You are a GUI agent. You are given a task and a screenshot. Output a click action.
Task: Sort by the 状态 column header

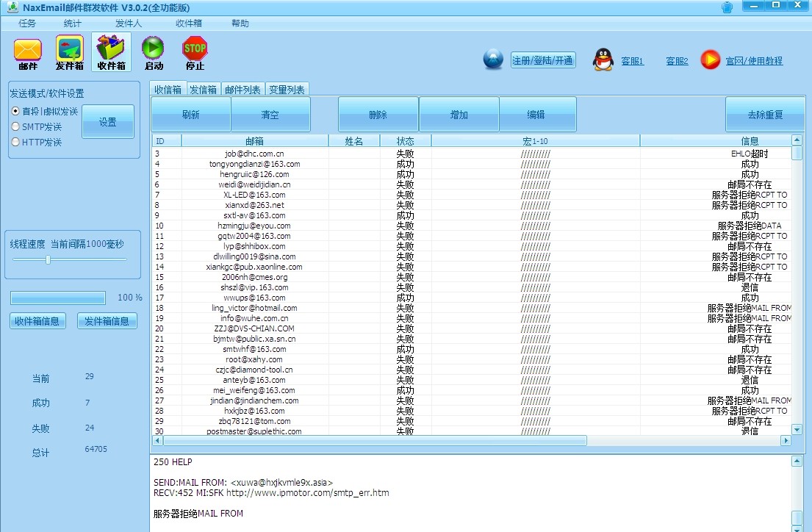[x=406, y=141]
